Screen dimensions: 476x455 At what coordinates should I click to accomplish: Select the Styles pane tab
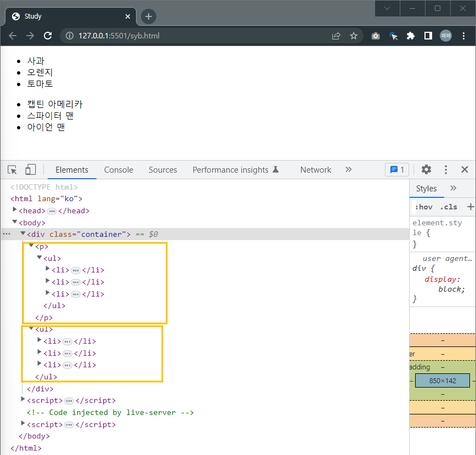point(426,189)
